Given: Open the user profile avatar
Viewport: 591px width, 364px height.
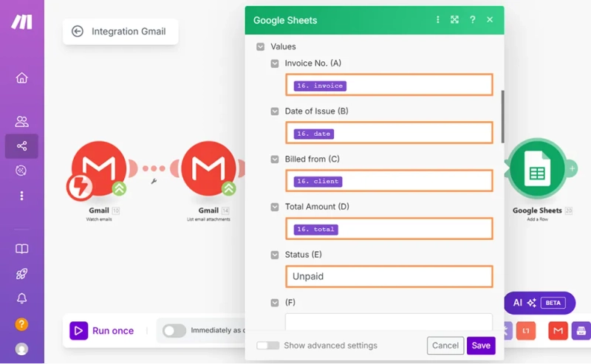Looking at the screenshot, I should 21,349.
